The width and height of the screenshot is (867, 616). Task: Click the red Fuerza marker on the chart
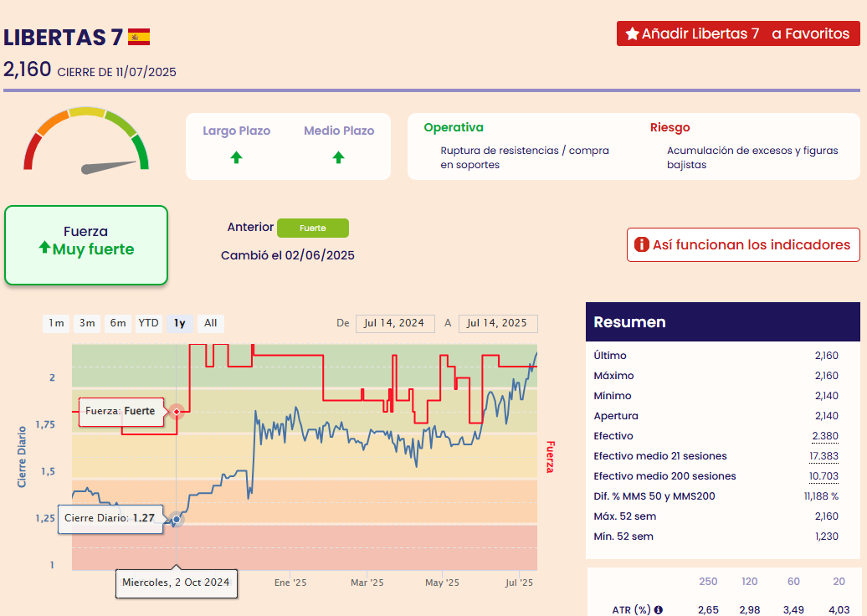(x=177, y=412)
